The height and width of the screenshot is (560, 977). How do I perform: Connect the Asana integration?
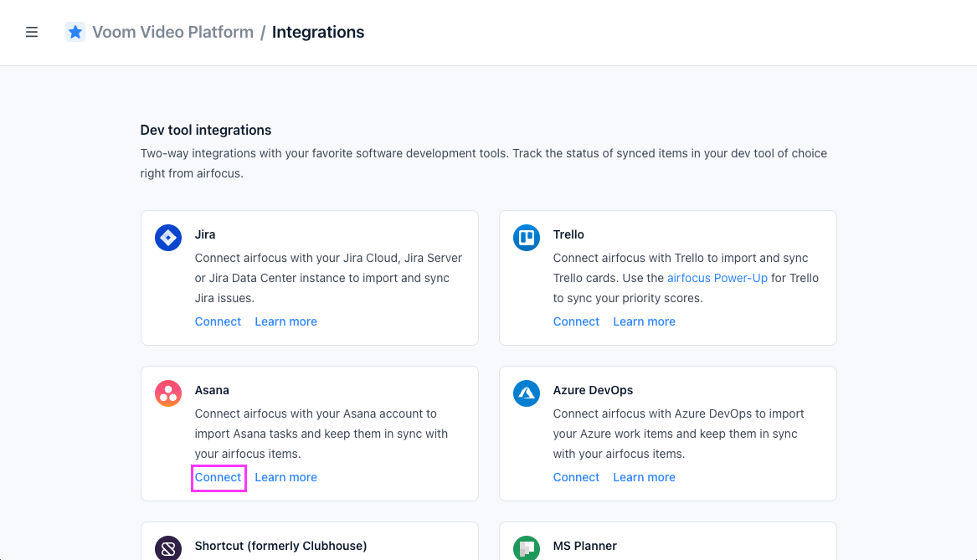pyautogui.click(x=218, y=477)
